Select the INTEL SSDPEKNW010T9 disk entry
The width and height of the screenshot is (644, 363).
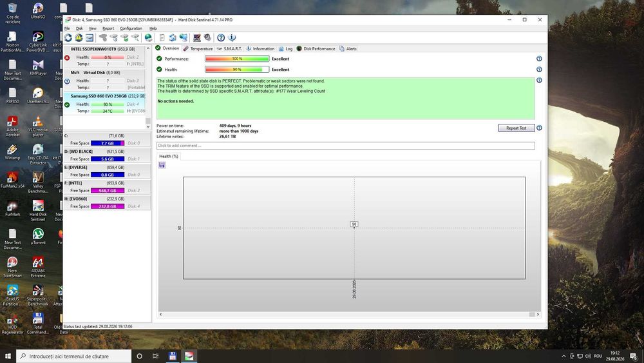(x=104, y=56)
